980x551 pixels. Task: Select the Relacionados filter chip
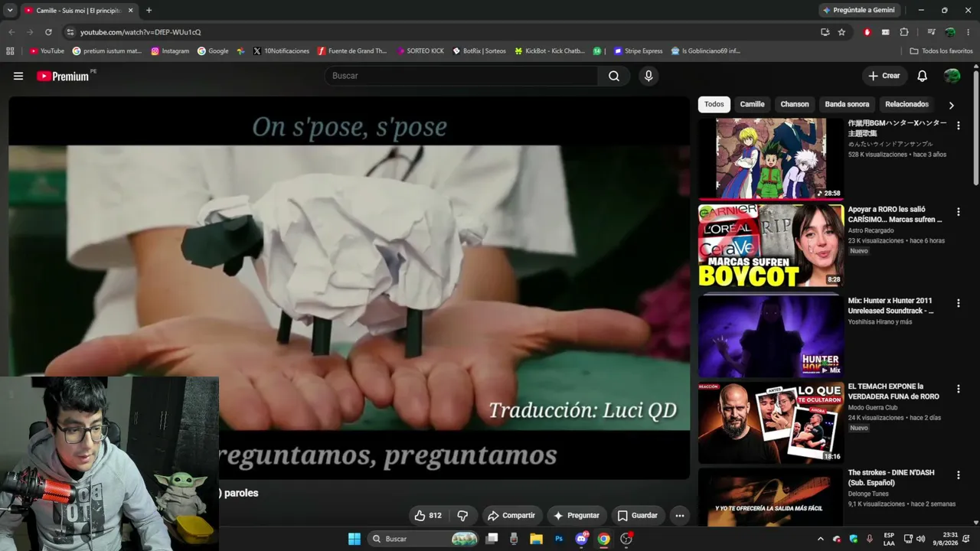coord(906,105)
